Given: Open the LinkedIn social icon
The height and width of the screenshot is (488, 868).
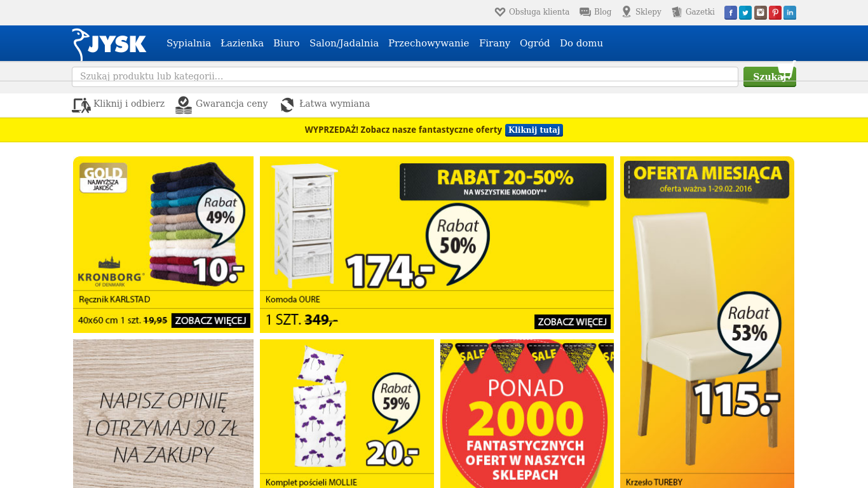Looking at the screenshot, I should point(790,13).
